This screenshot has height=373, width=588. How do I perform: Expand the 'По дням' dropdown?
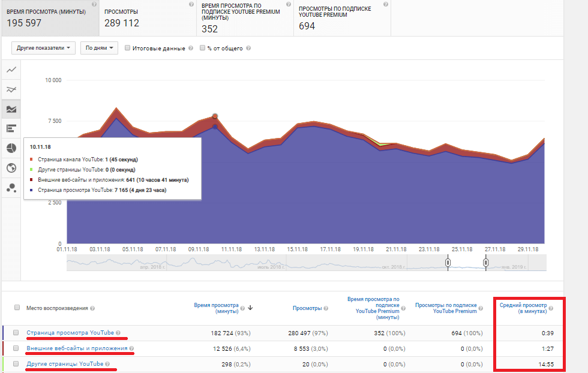98,48
